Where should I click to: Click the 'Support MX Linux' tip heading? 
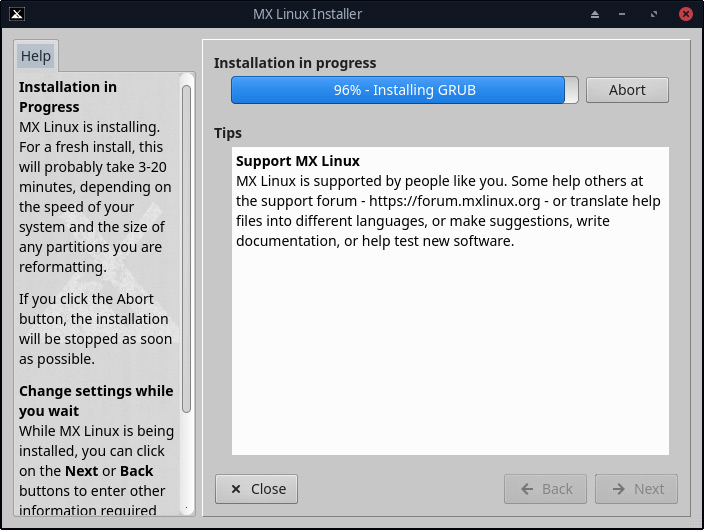pos(298,161)
